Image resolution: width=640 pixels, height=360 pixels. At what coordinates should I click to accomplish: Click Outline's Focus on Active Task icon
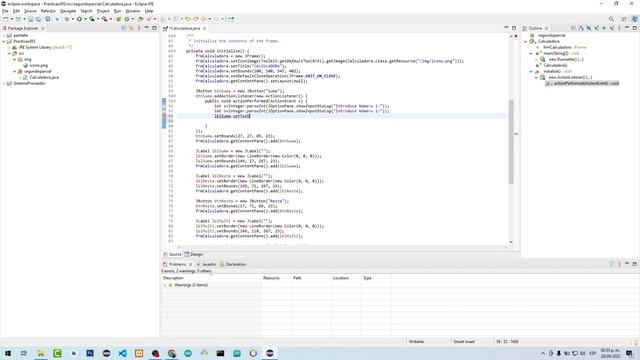point(573,28)
